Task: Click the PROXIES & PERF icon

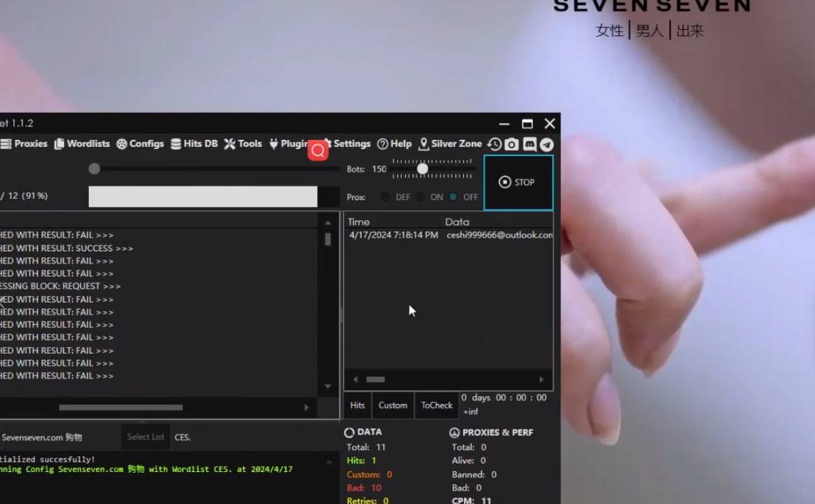Action: [454, 432]
